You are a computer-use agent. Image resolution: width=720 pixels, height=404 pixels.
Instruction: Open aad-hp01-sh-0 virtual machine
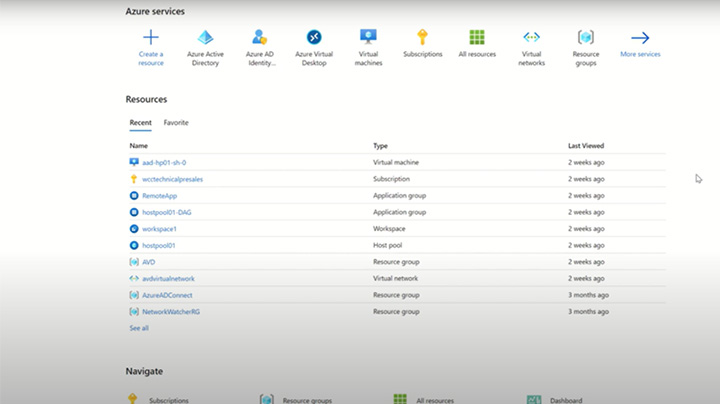click(164, 162)
